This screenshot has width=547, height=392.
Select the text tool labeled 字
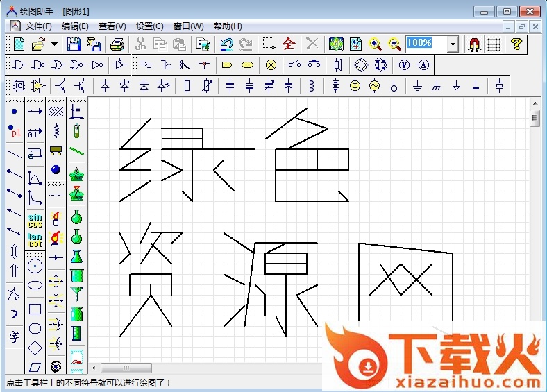[15, 337]
